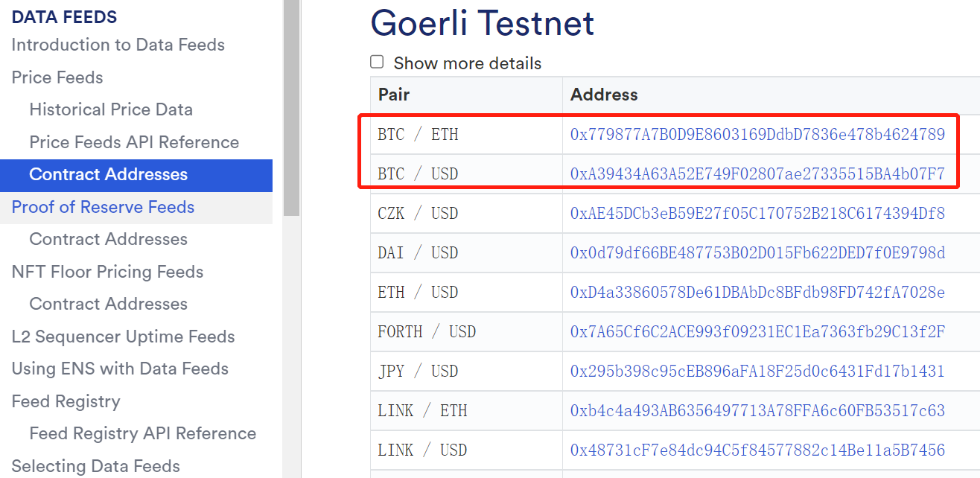Open the BTC / ETH contract address link
This screenshot has width=980, height=478.
(757, 135)
